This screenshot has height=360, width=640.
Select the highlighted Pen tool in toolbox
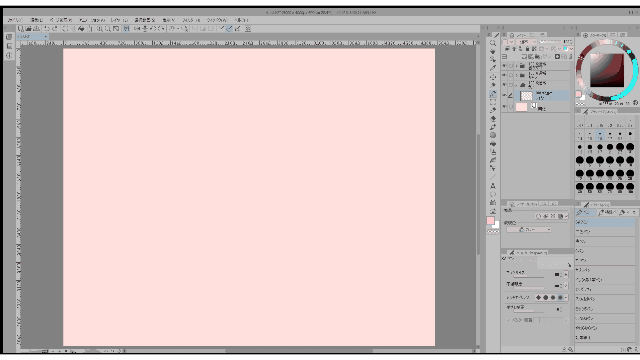click(493, 93)
